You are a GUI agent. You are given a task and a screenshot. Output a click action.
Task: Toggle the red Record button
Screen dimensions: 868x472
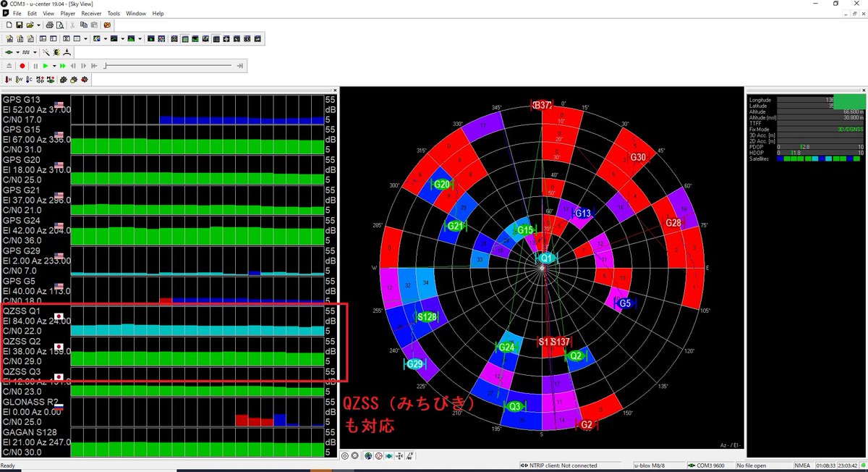coord(22,66)
